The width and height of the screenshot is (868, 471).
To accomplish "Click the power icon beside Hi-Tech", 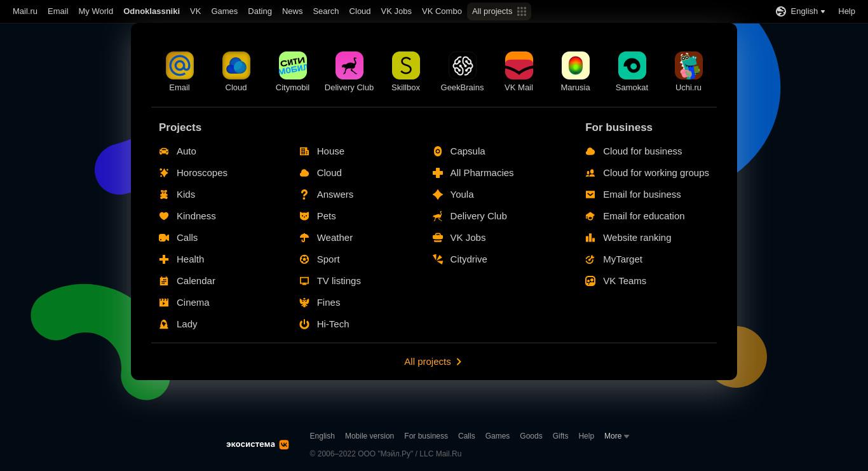I will 304,324.
